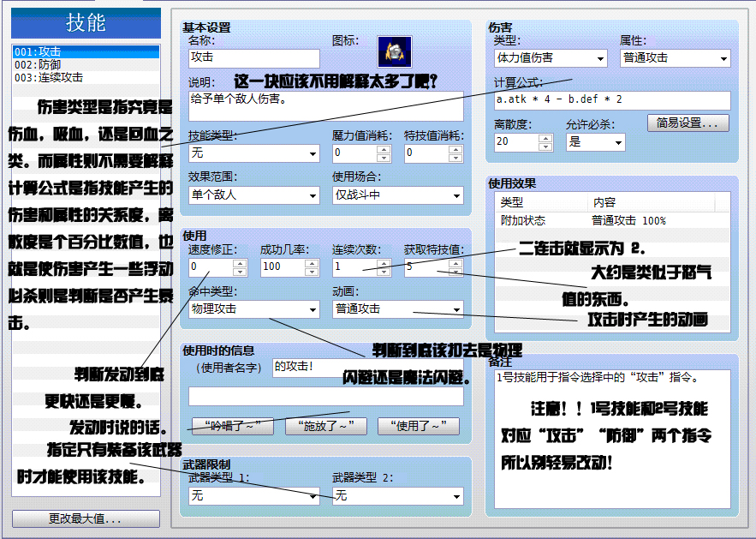Increase 特技值消耗 with the up arrow
This screenshot has height=539, width=756.
click(x=455, y=149)
